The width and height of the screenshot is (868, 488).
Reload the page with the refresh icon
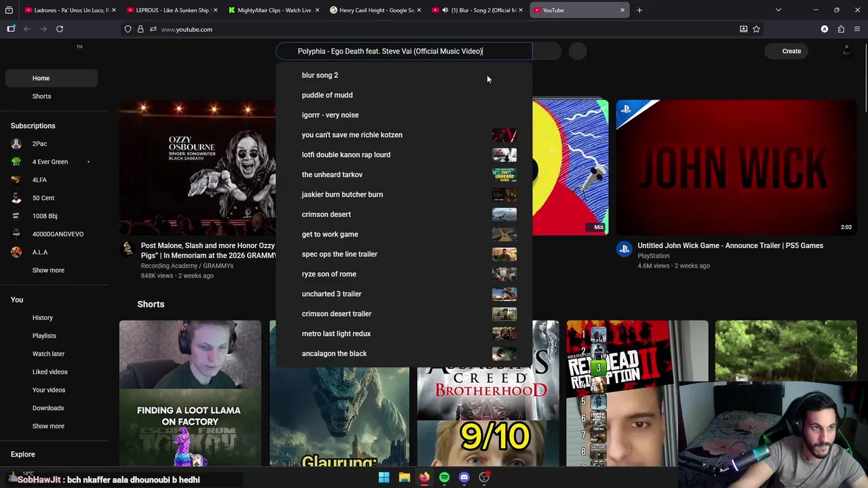pos(60,29)
